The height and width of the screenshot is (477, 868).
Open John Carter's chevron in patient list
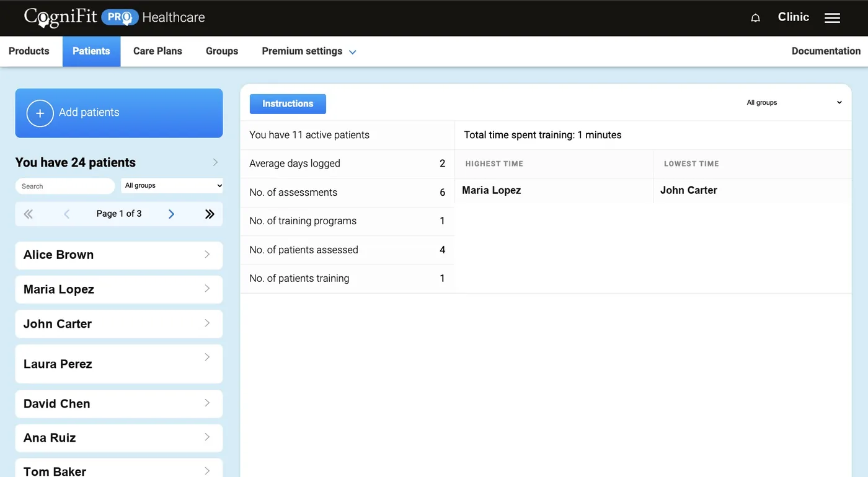click(x=207, y=323)
